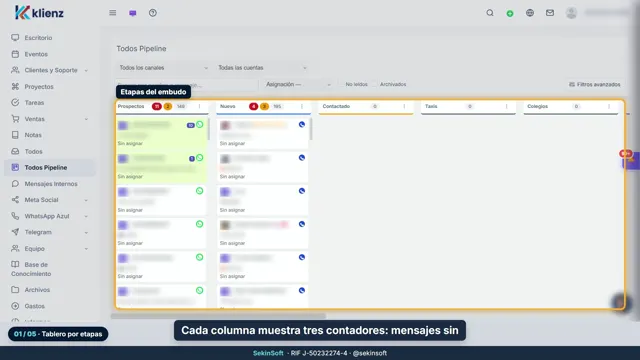Image resolution: width=640 pixels, height=360 pixels.
Task: Click the Proyectos command icon
Action: [15, 87]
